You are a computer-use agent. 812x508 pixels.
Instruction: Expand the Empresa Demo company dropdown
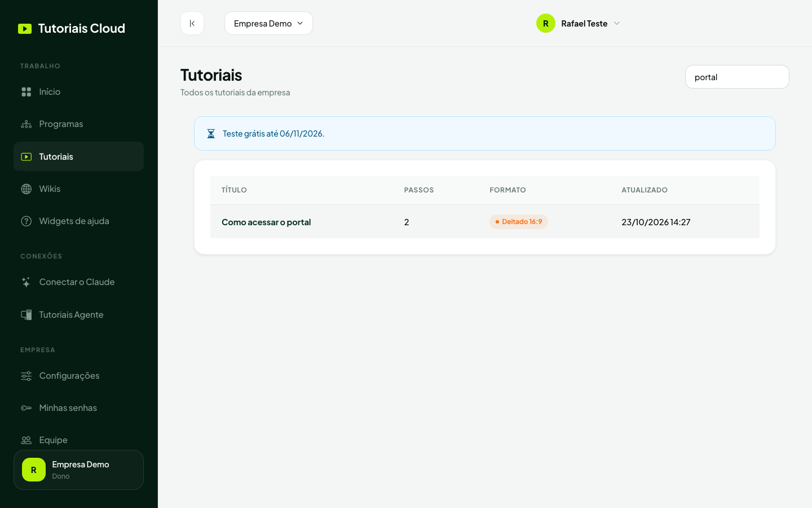268,23
